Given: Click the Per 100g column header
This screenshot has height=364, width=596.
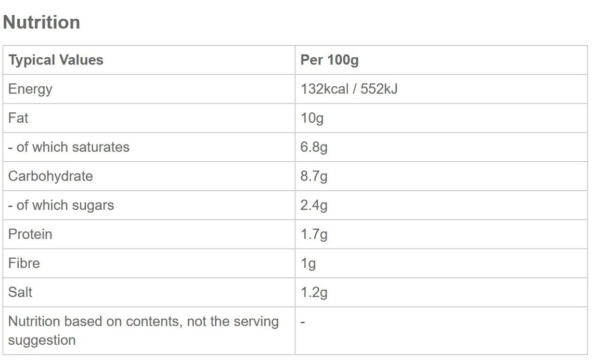Looking at the screenshot, I should tap(329, 60).
